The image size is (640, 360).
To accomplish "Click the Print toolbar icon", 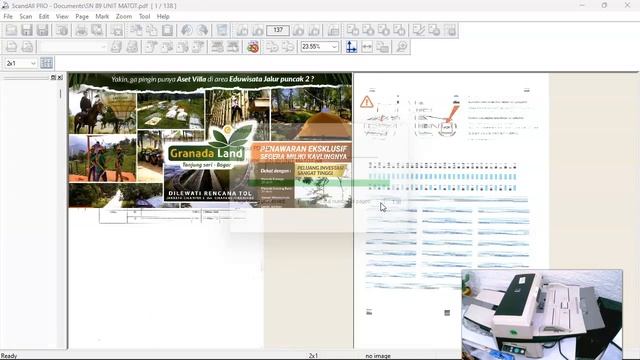I will tap(81, 30).
